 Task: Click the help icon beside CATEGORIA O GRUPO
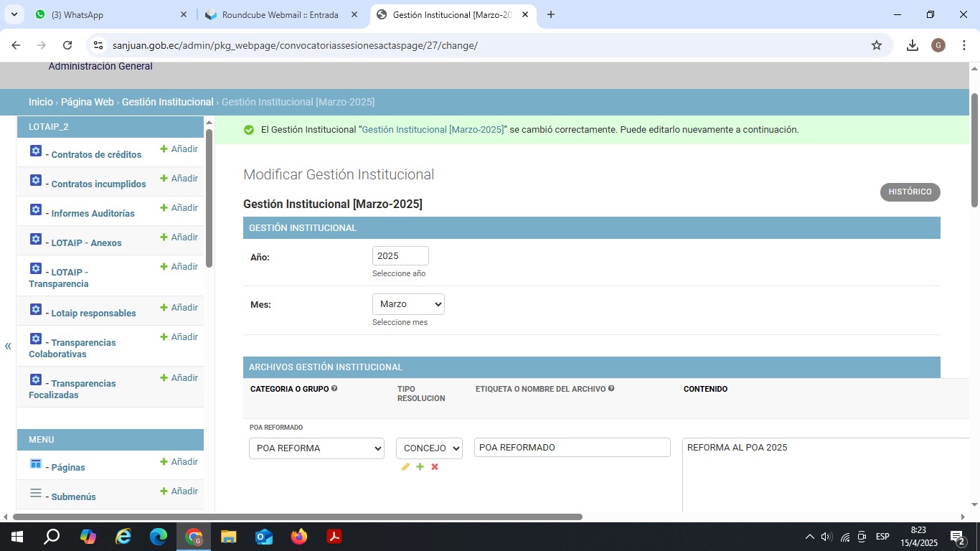(x=334, y=389)
